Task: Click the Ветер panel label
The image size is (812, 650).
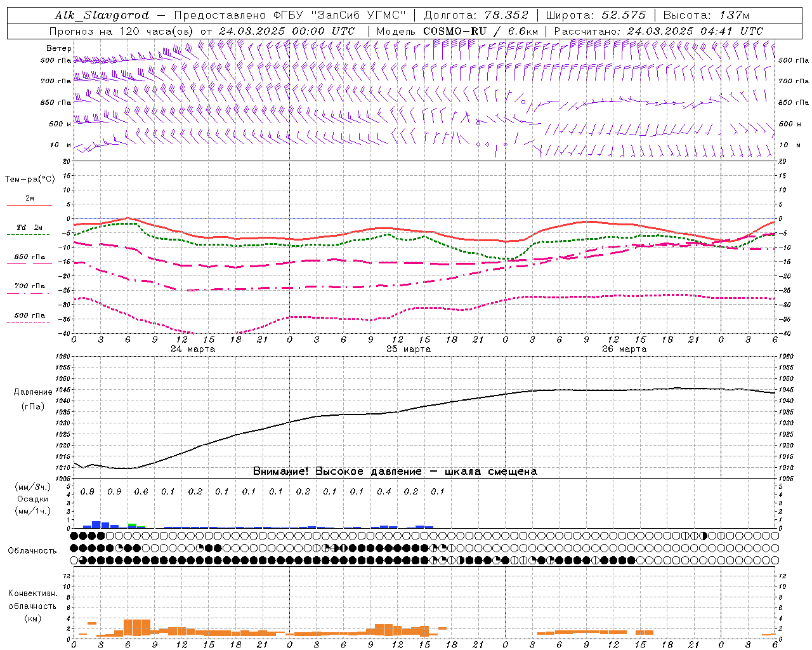Action: tap(59, 48)
